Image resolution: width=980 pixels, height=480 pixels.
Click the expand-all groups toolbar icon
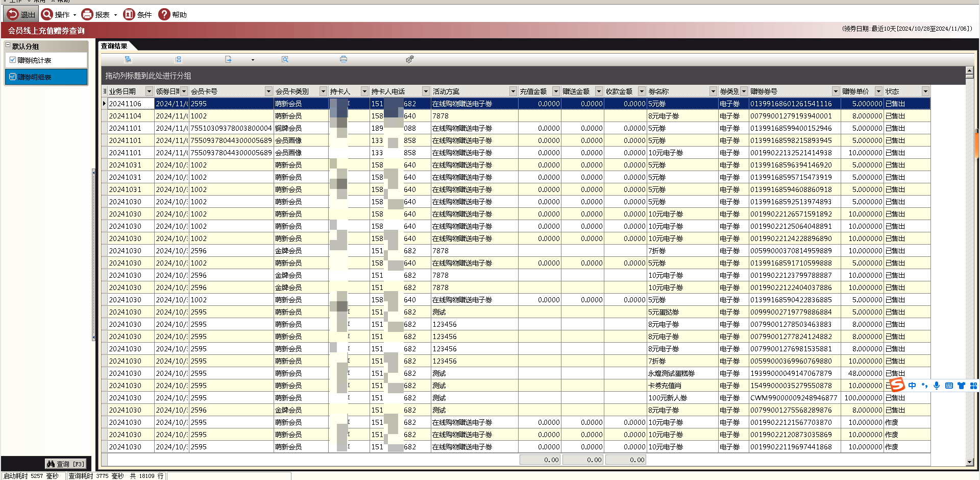(x=128, y=59)
